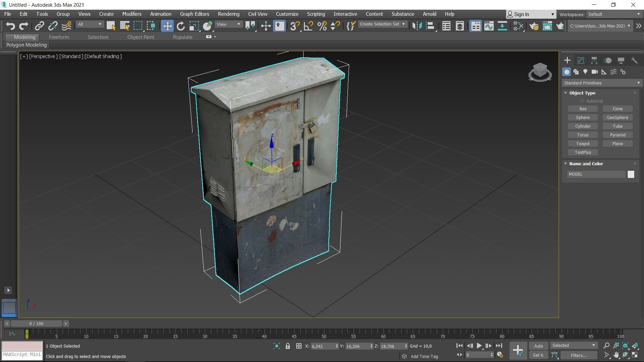Open the object color swatch
The width and height of the screenshot is (644, 362).
[x=631, y=174]
